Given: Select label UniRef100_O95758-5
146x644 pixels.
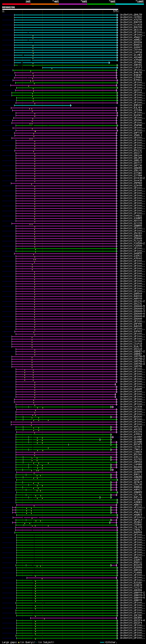Looking at the screenshot, I should [x=132, y=357].
